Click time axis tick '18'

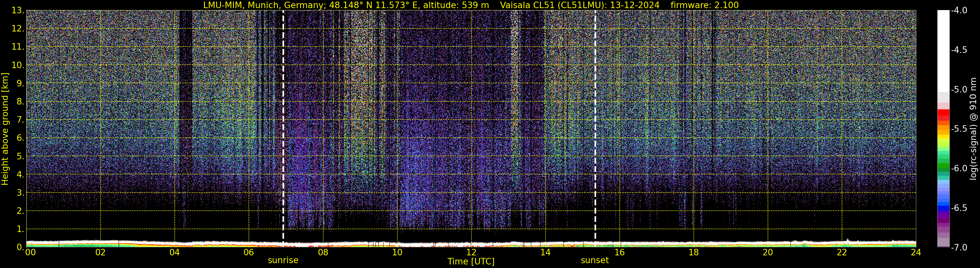[x=694, y=252]
